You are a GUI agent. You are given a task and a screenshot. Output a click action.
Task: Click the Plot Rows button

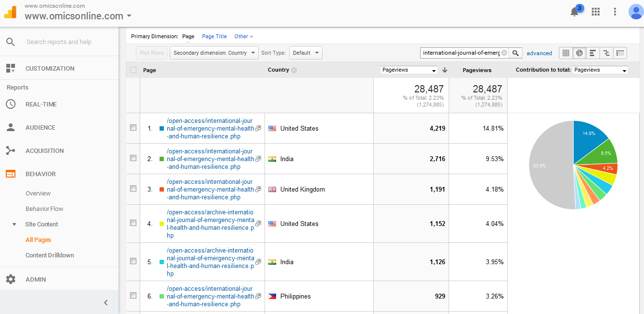[x=152, y=53]
